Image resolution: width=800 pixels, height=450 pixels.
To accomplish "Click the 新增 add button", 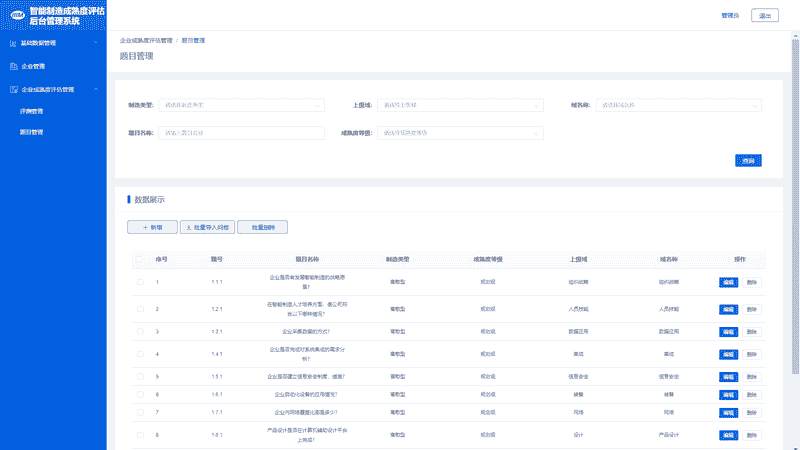I will point(153,227).
